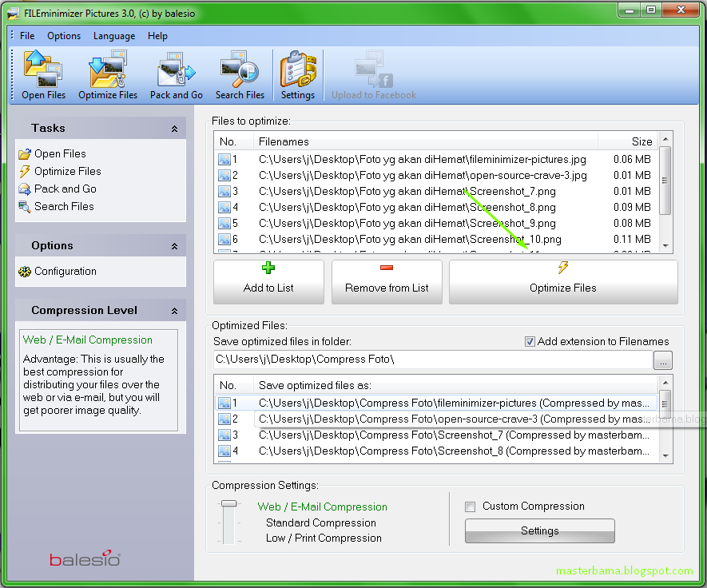The image size is (707, 588).
Task: Click image icon of Screenshot_8.png source row
Action: [x=224, y=208]
